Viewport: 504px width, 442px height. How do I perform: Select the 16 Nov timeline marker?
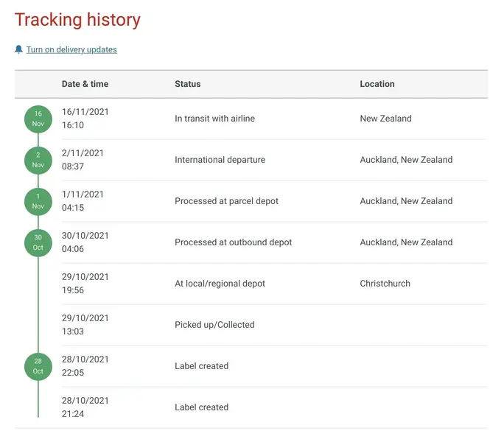(x=38, y=119)
